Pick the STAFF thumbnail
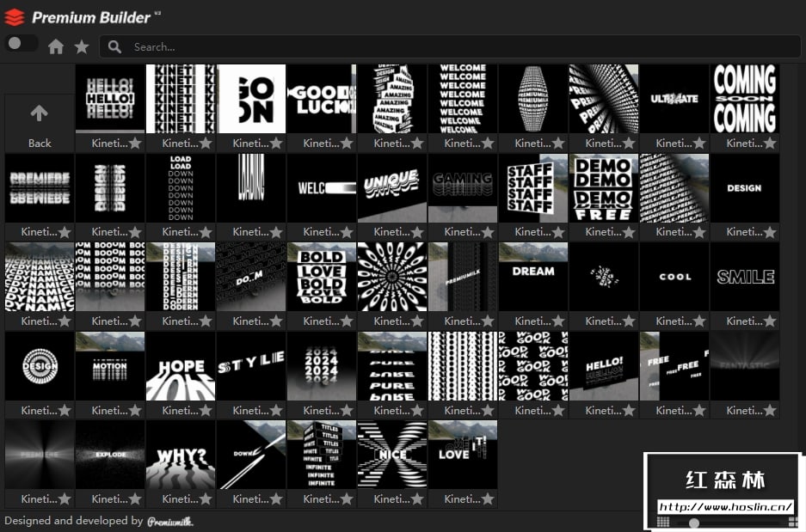Image resolution: width=806 pixels, height=532 pixels. click(x=533, y=188)
